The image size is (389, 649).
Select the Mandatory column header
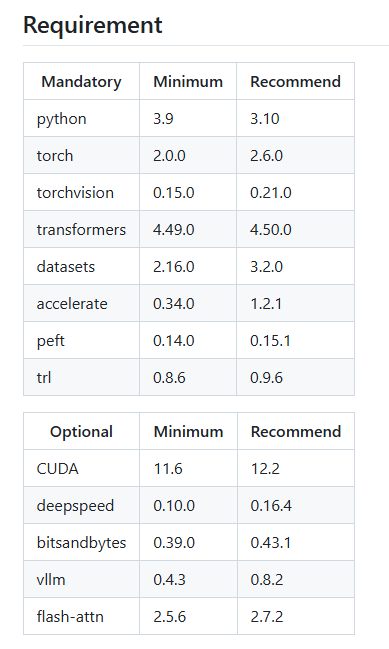point(82,82)
